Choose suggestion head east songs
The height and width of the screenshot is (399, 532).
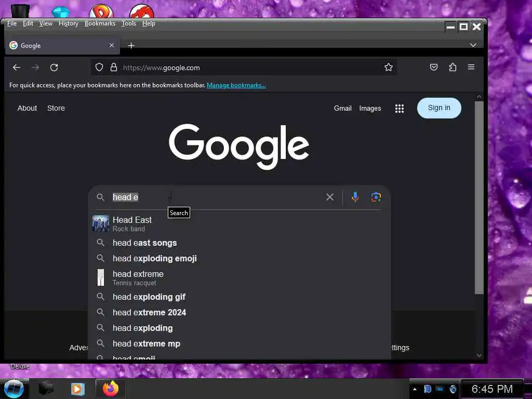240,243
